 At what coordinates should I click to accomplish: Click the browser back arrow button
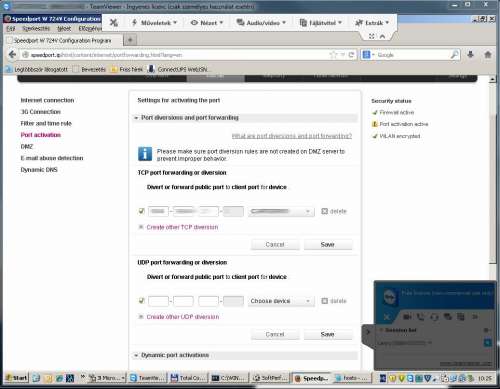12,55
